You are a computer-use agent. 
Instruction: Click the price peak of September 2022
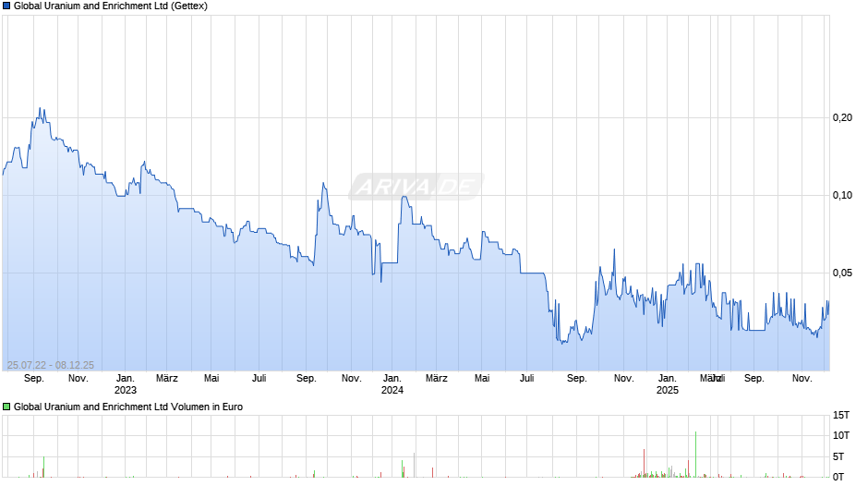tap(40, 108)
